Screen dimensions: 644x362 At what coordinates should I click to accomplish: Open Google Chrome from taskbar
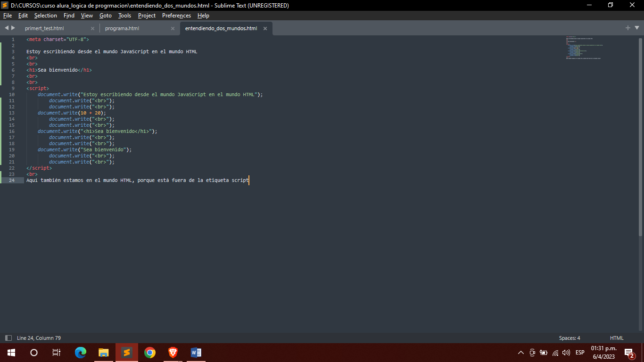(x=150, y=353)
